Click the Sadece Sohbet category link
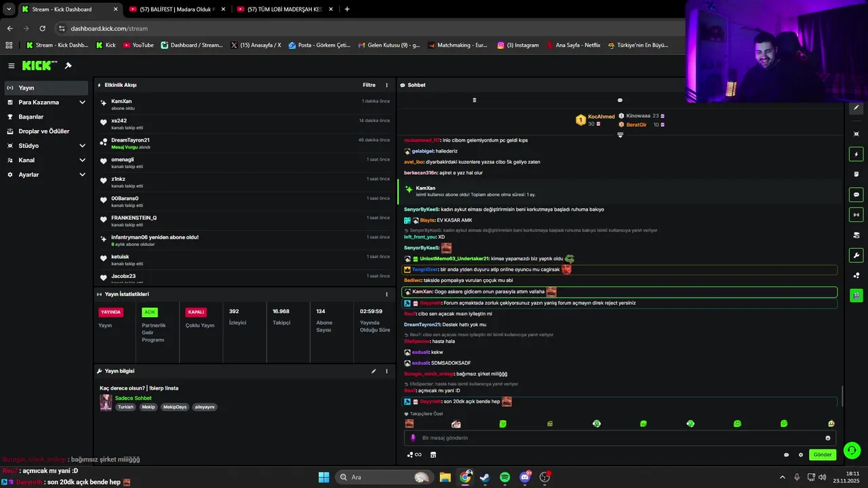Screen dimensions: 868x488 pyautogui.click(x=134, y=399)
